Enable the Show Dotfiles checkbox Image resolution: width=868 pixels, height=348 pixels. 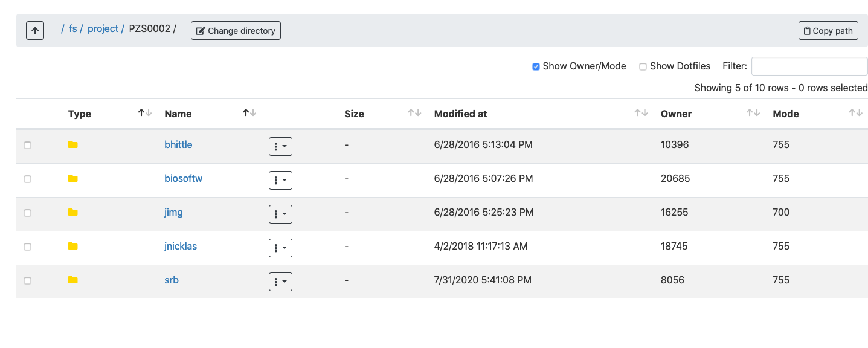(x=643, y=66)
